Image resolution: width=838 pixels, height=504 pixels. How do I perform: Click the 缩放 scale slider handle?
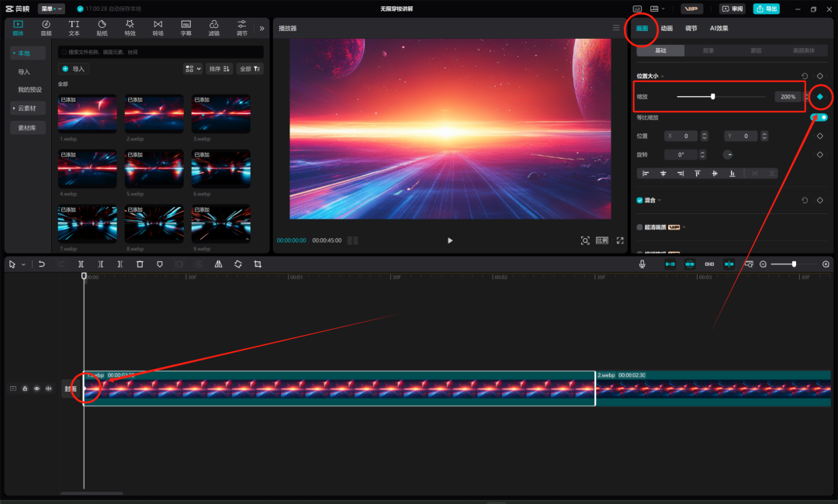pos(712,97)
